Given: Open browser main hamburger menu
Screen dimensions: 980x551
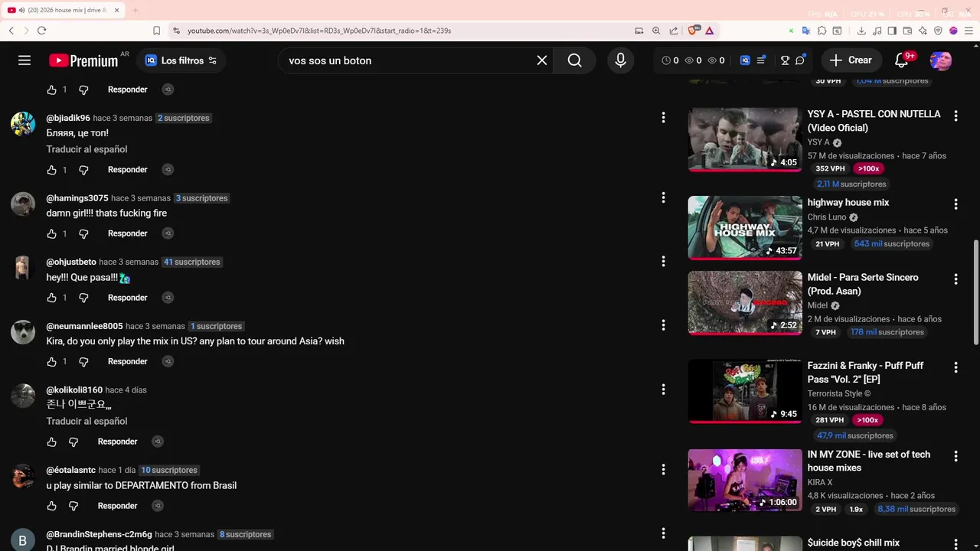Looking at the screenshot, I should (969, 31).
